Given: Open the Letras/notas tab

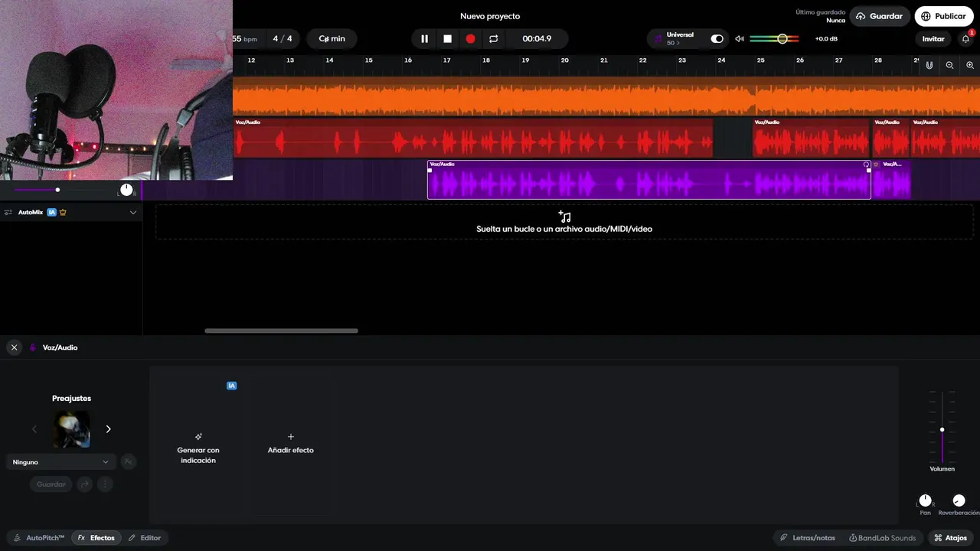Looking at the screenshot, I should (808, 538).
